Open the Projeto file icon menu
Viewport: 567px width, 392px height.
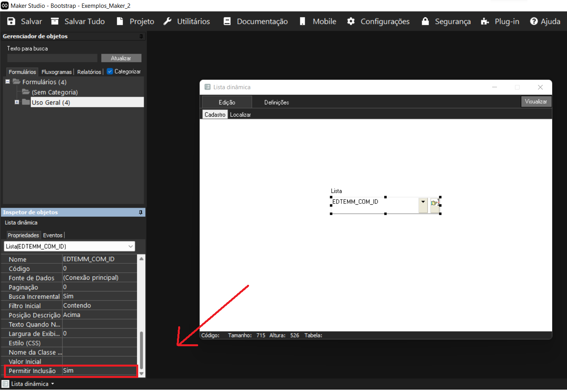[x=120, y=22]
